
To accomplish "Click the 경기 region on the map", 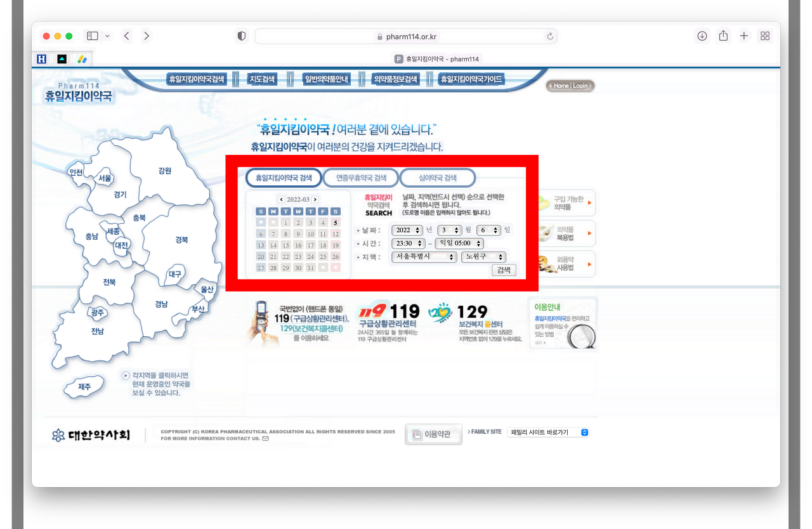I will pos(120,195).
